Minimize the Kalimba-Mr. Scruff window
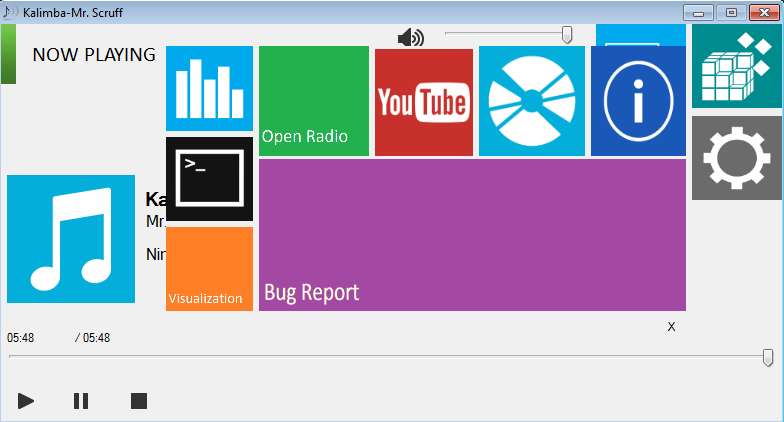Image resolution: width=784 pixels, height=422 pixels. click(x=698, y=13)
